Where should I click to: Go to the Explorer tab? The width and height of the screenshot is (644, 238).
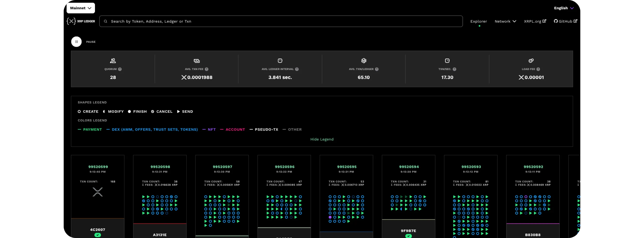[479, 21]
